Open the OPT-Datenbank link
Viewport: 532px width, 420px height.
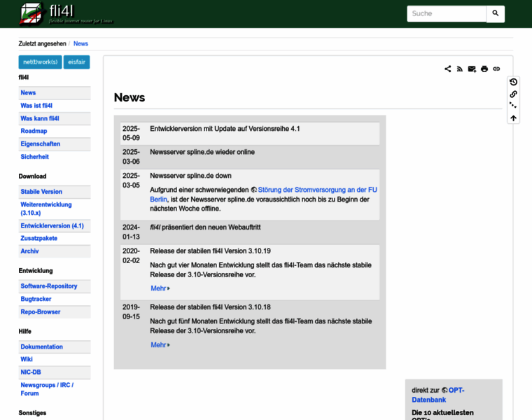click(438, 395)
